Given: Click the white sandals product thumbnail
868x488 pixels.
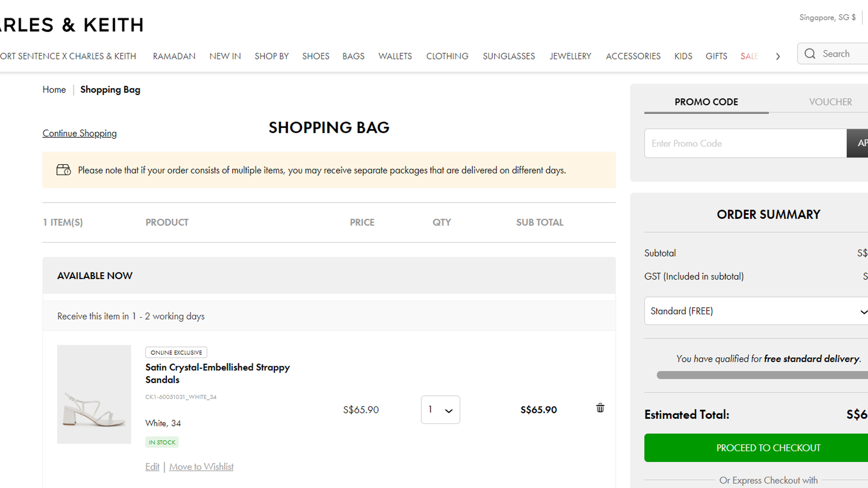Looking at the screenshot, I should pos(94,394).
